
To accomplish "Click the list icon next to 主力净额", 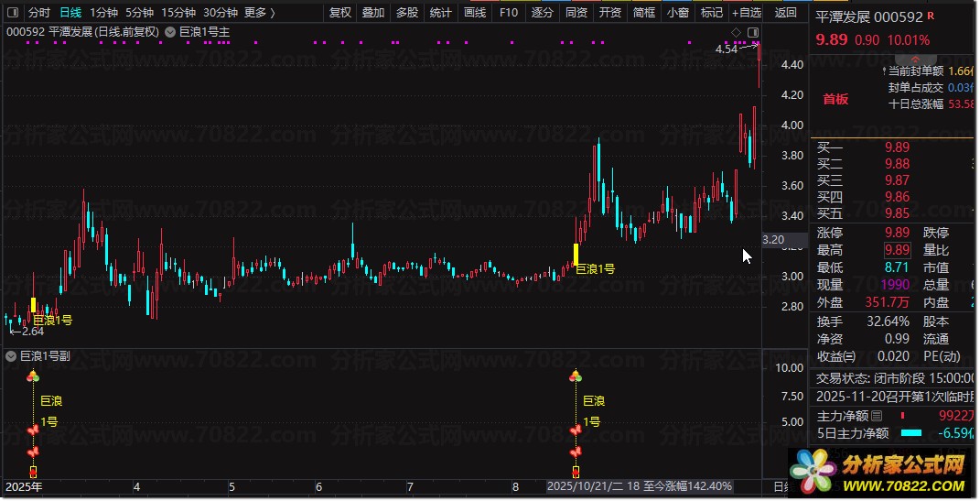I will point(877,416).
